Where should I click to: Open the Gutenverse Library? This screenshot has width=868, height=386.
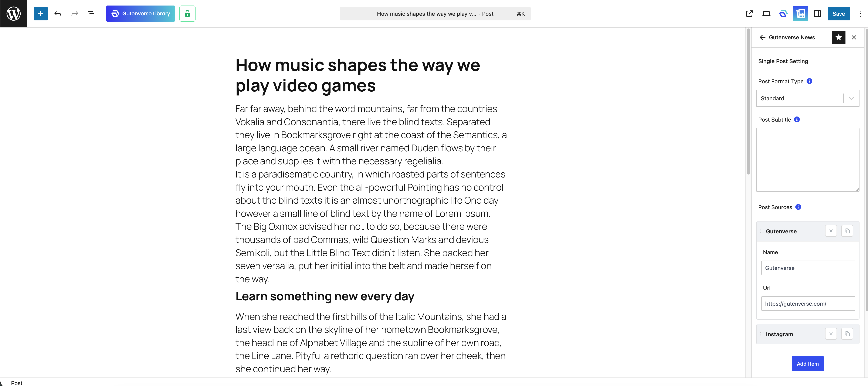tap(140, 13)
